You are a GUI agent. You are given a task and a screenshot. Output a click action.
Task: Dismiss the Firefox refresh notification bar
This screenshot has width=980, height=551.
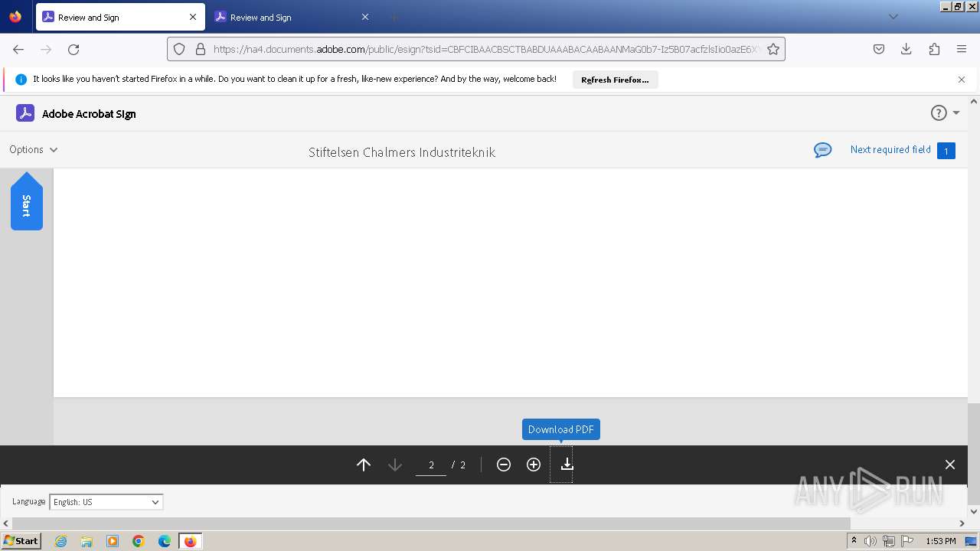(962, 80)
